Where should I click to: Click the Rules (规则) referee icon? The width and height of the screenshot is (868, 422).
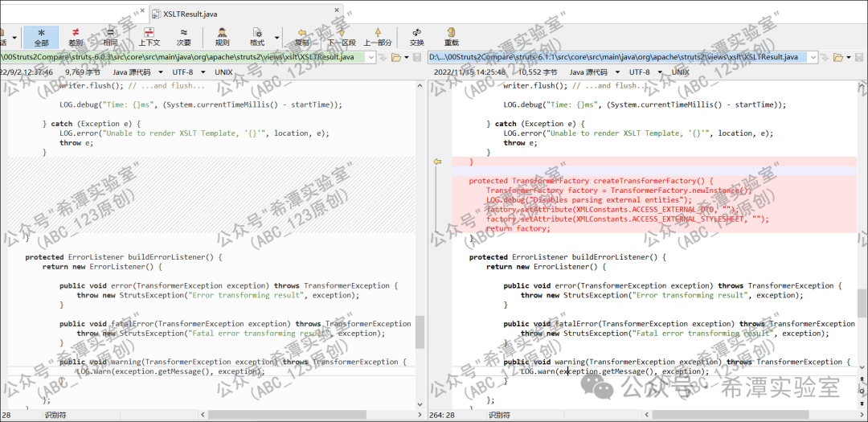222,35
